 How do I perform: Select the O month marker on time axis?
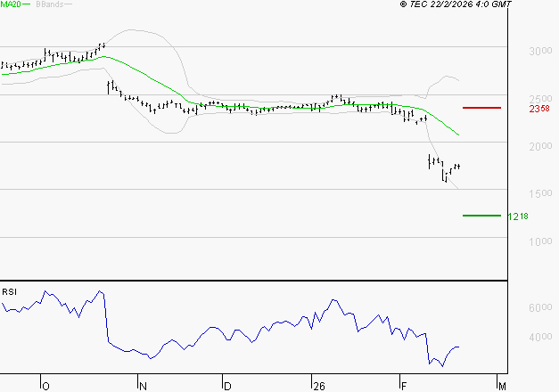(45, 386)
